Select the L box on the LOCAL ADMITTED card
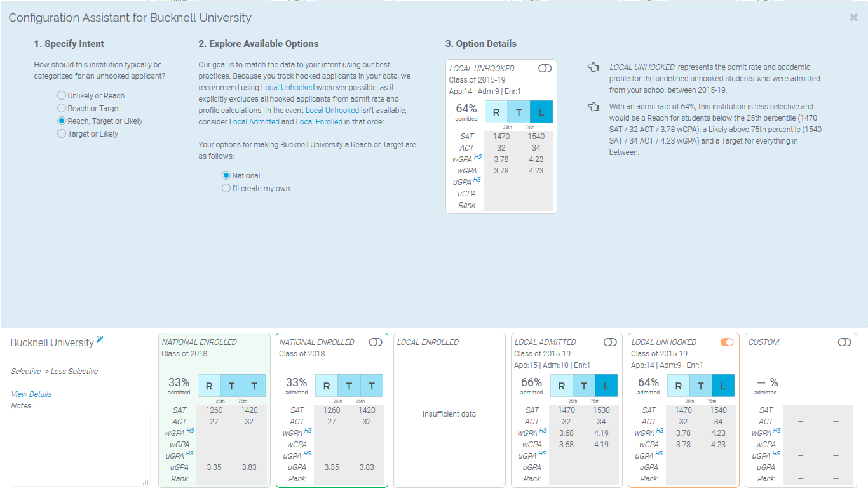The width and height of the screenshot is (868, 491). point(607,386)
